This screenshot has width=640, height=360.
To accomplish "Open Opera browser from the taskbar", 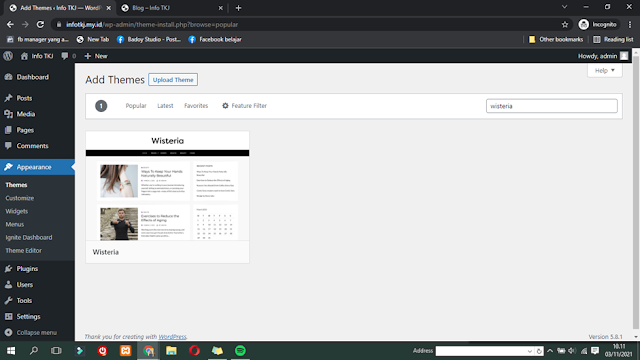I will point(194,351).
